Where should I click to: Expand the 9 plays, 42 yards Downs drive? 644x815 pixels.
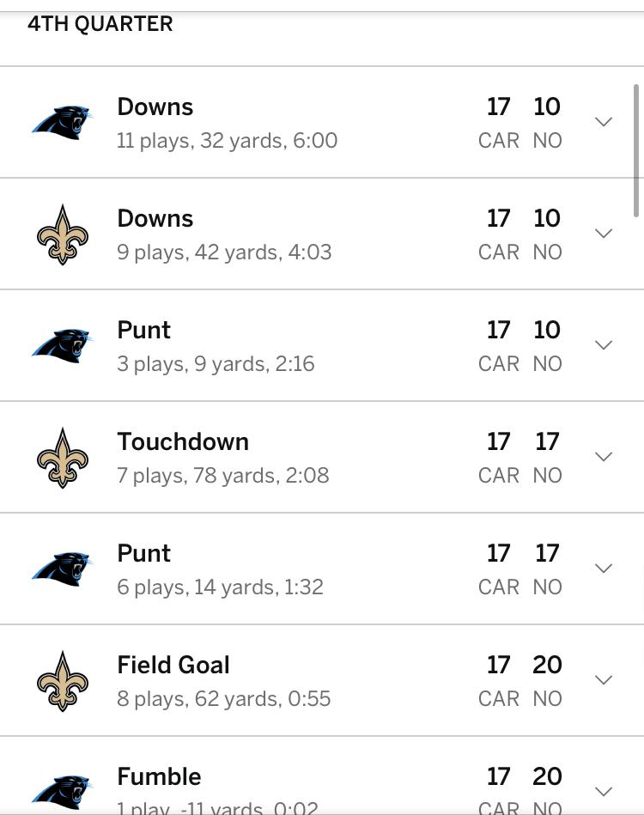click(x=604, y=234)
